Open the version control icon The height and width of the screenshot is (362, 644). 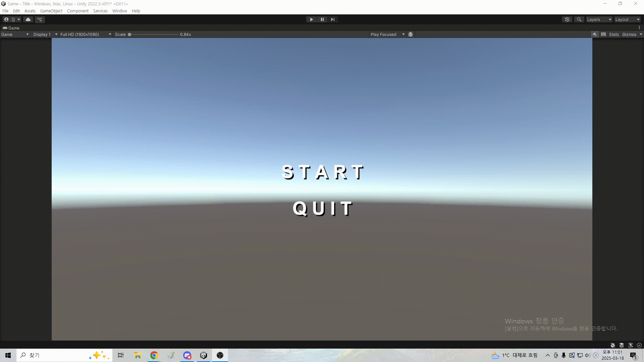[x=40, y=19]
